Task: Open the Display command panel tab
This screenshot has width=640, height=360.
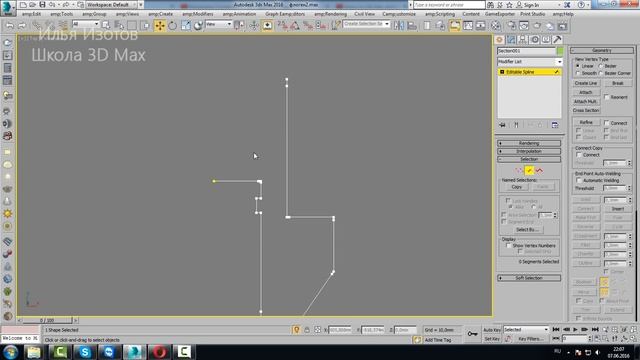Action: coord(546,40)
